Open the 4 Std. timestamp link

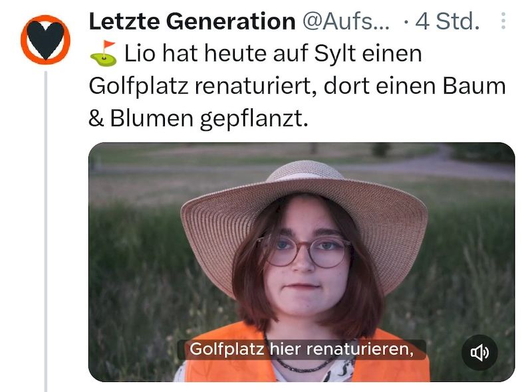(447, 21)
